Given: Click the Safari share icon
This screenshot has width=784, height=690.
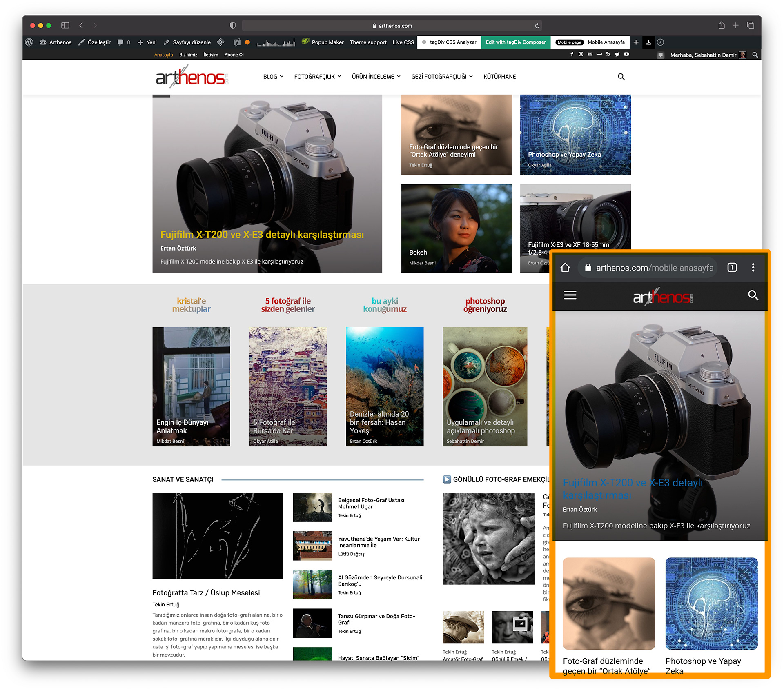Looking at the screenshot, I should click(x=722, y=25).
